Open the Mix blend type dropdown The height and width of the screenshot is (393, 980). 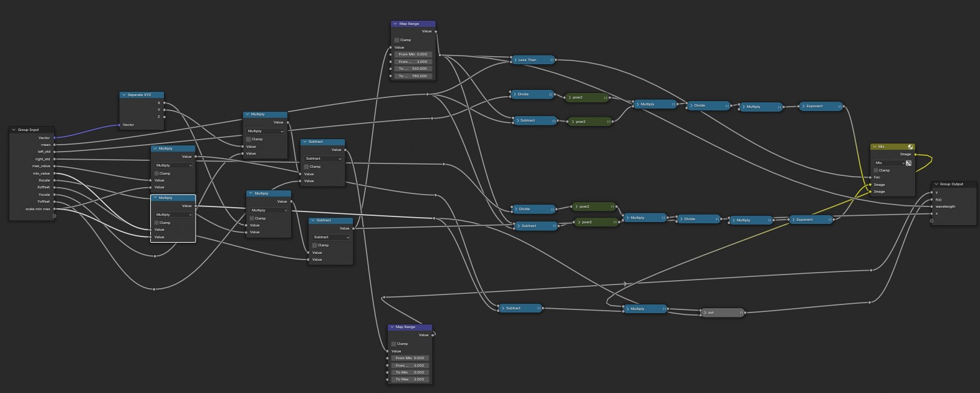890,163
